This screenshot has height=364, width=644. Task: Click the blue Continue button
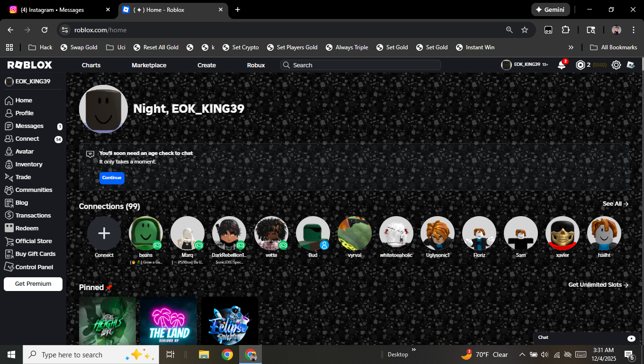coord(112,178)
